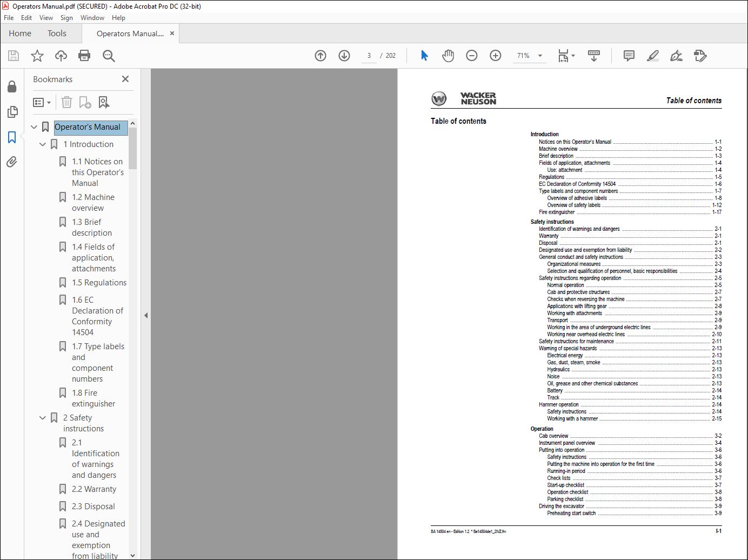Click the stamp/send file icon
The width and height of the screenshot is (748, 560).
(700, 56)
